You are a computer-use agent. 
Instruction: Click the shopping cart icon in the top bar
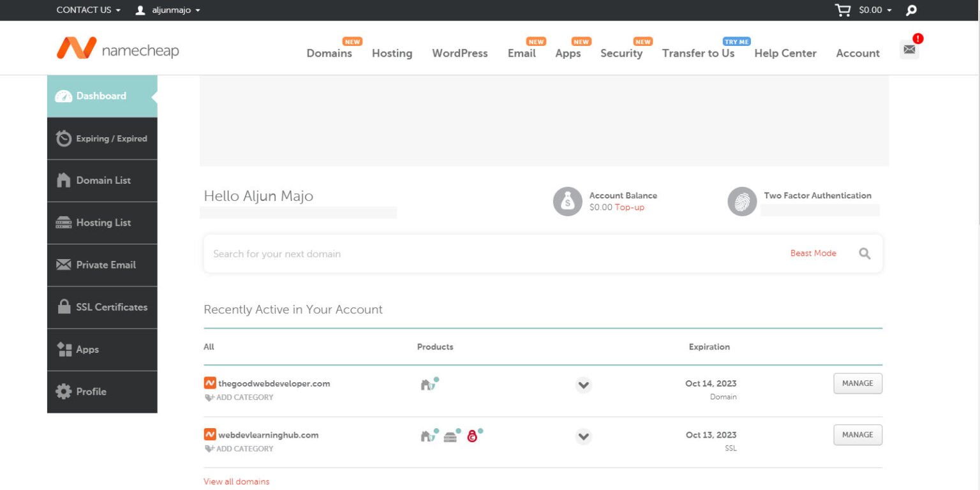tap(842, 10)
